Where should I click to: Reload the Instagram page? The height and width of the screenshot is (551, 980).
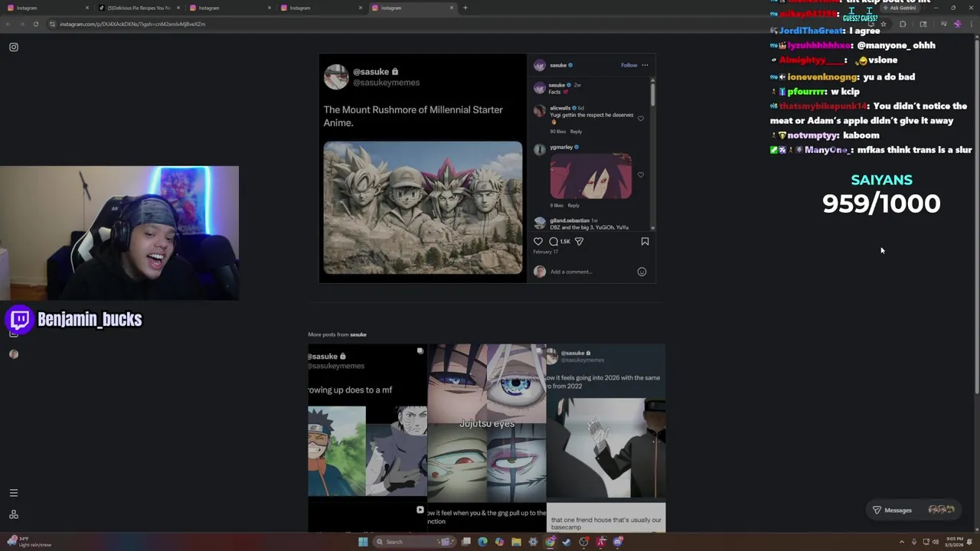[x=35, y=24]
